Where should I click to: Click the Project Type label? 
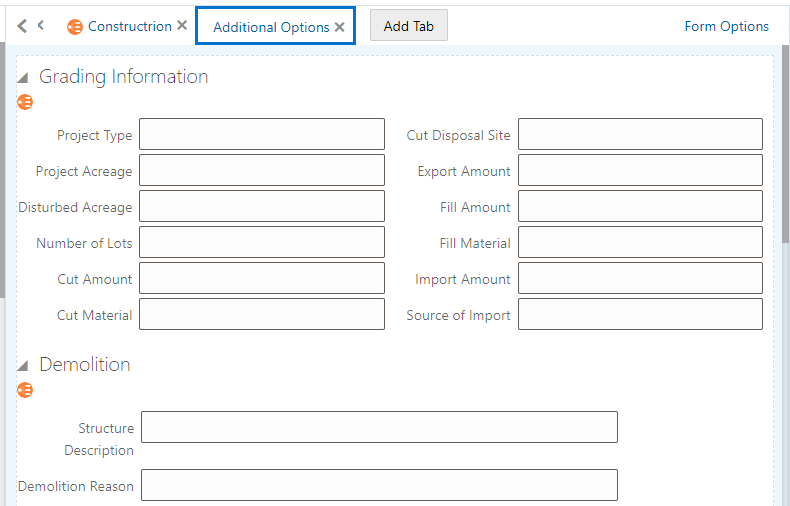tap(95, 135)
